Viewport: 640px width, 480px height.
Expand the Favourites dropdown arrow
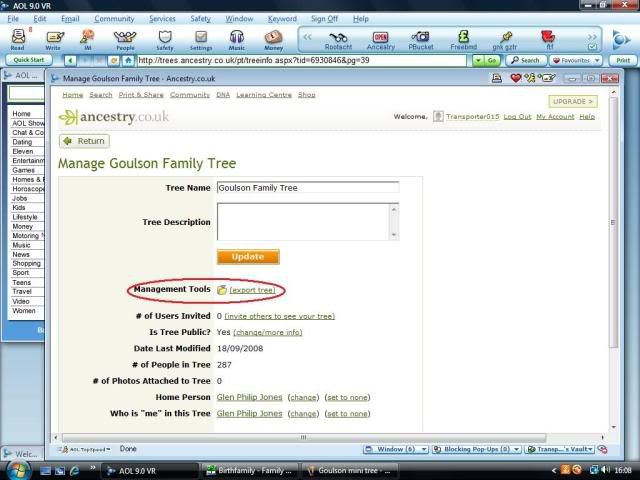(597, 60)
